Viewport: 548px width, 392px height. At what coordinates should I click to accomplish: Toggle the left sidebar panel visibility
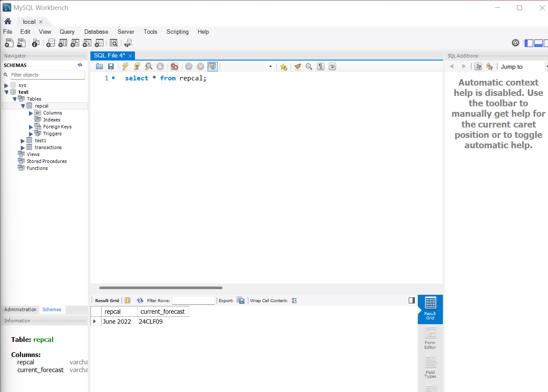pyautogui.click(x=529, y=43)
